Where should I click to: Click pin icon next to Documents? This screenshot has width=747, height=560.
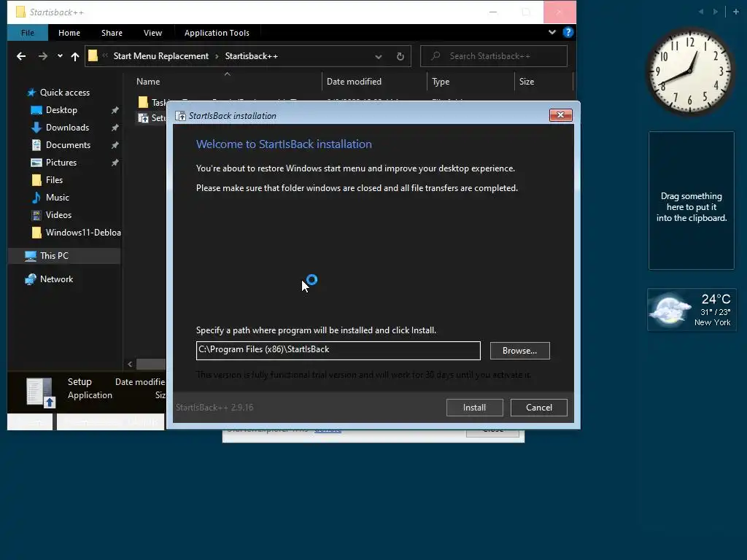(115, 145)
